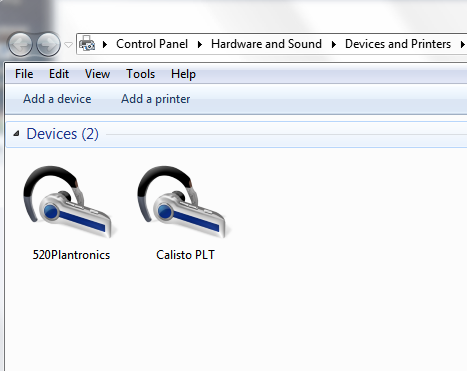
Task: Collapse the Devices (2) group triangle
Action: [x=16, y=134]
